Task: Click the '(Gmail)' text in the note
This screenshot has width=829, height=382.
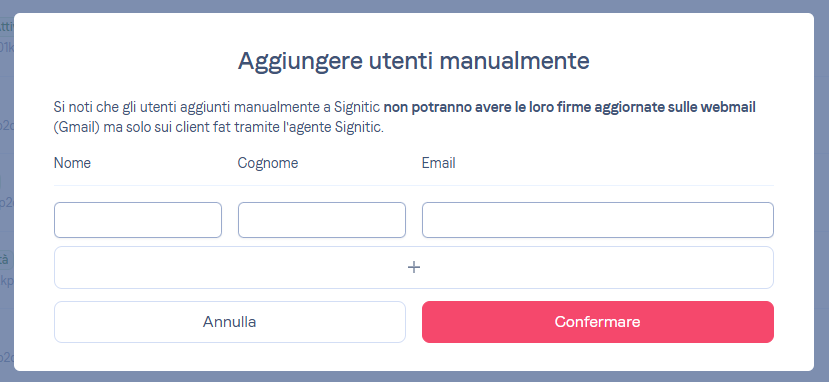Action: coord(77,128)
